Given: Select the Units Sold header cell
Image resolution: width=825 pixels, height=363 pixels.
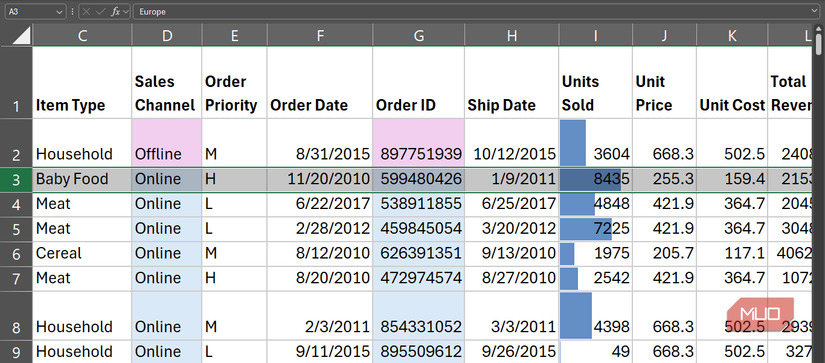Looking at the screenshot, I should (x=596, y=83).
